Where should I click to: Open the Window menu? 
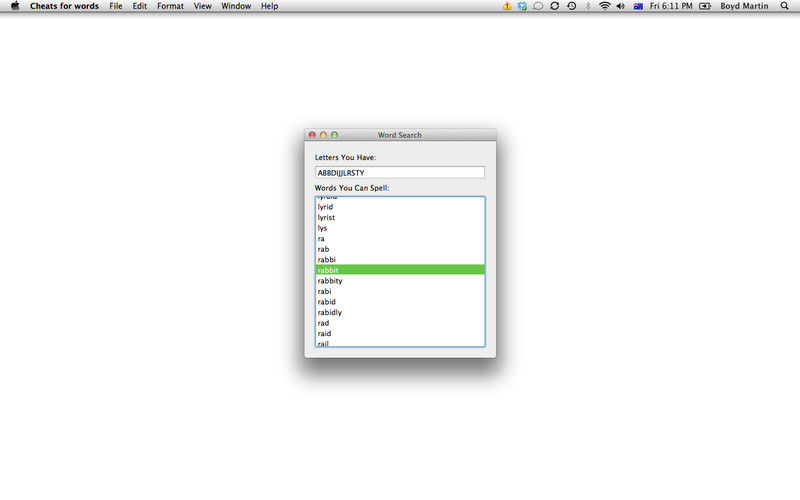click(x=236, y=6)
